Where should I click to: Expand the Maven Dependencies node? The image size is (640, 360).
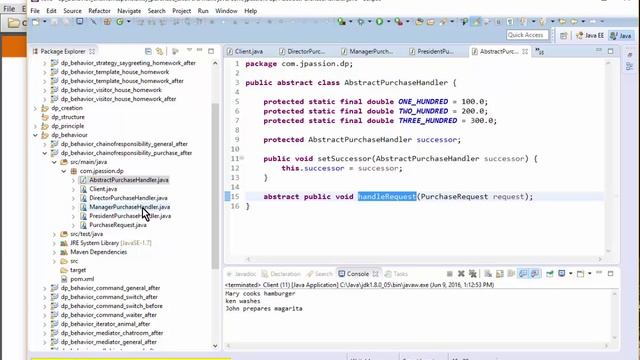point(54,252)
